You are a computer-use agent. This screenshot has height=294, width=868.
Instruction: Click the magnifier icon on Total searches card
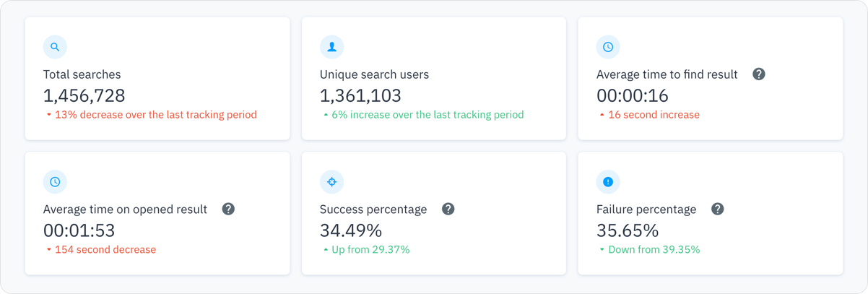coord(55,47)
